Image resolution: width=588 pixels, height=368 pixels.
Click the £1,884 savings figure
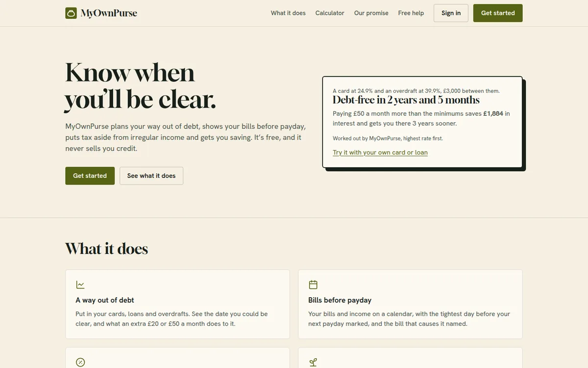pyautogui.click(x=493, y=113)
